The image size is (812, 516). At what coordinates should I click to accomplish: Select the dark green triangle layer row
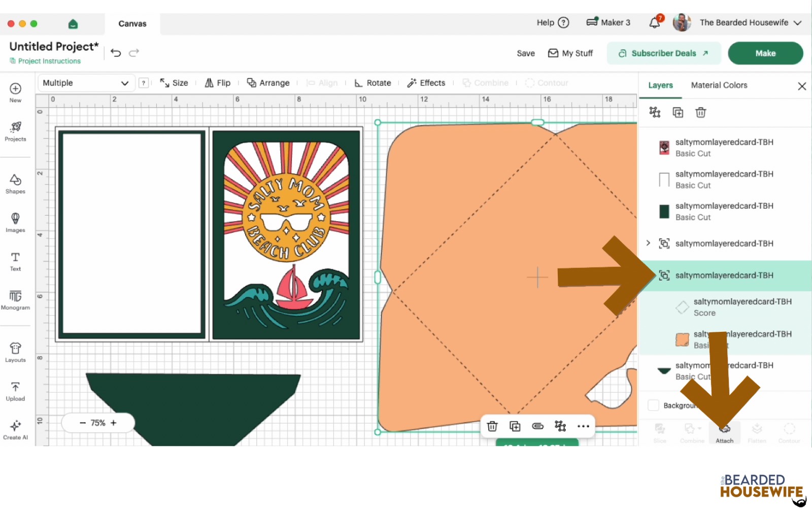click(725, 371)
